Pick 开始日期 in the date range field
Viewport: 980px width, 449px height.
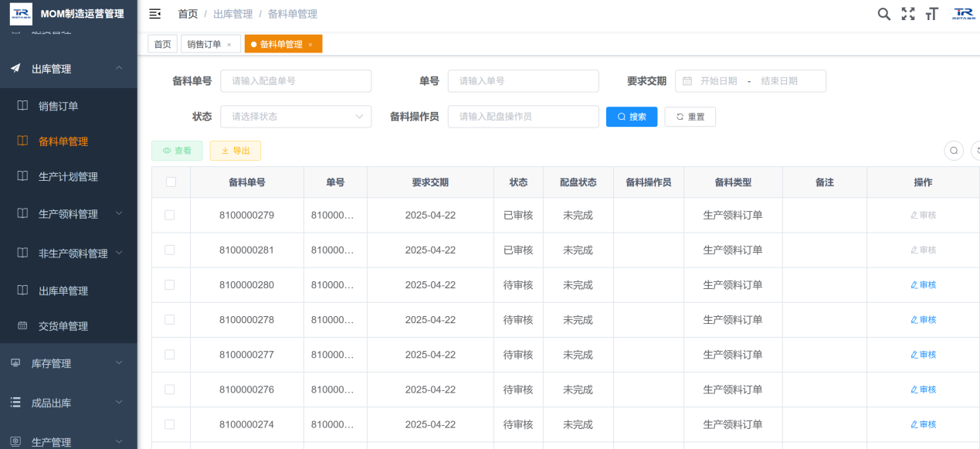718,81
